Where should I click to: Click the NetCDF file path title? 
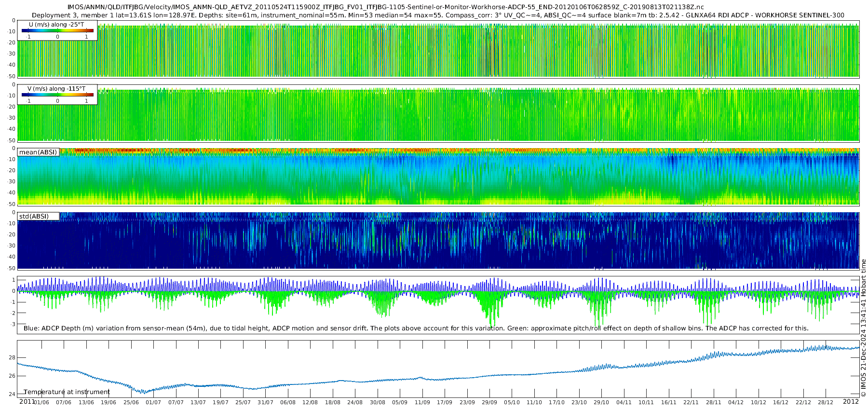[385, 7]
